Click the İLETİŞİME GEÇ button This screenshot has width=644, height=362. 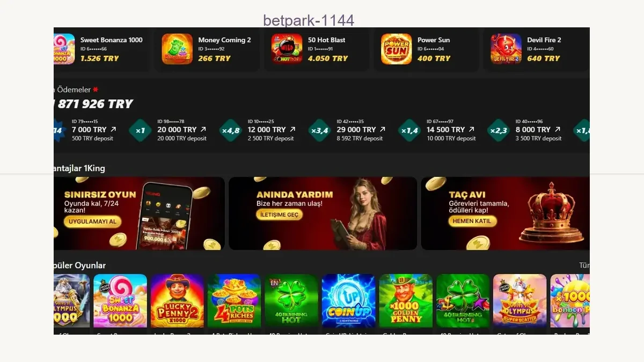[279, 215]
